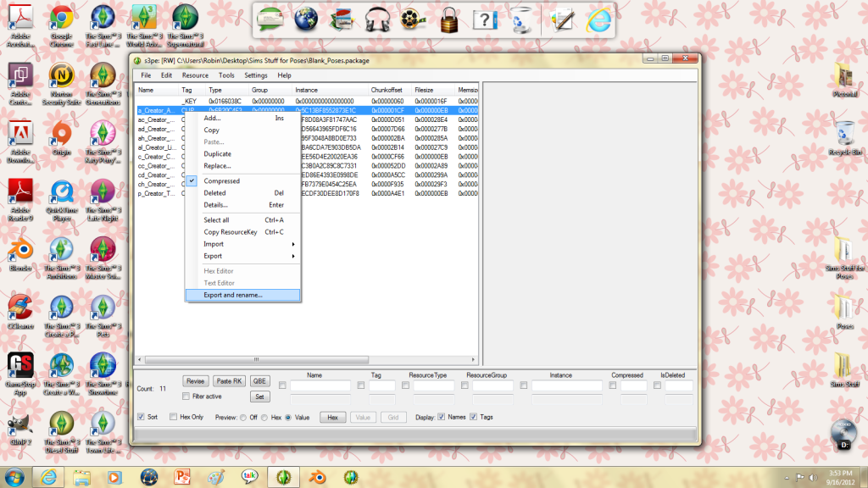Open the photos stack icon in the dock
Viewport: 868px width, 488px height.
(x=342, y=20)
